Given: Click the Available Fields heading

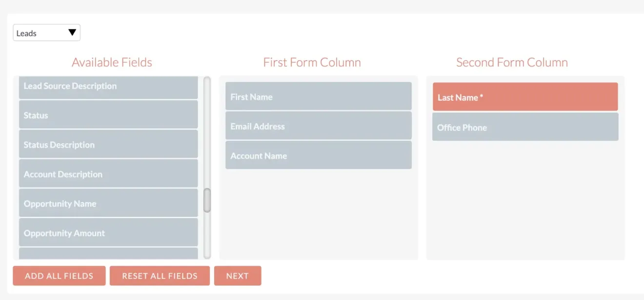Looking at the screenshot, I should [x=112, y=62].
